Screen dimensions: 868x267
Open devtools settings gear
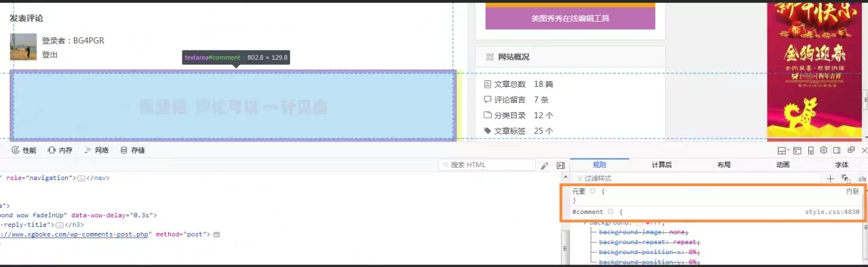coord(823,150)
